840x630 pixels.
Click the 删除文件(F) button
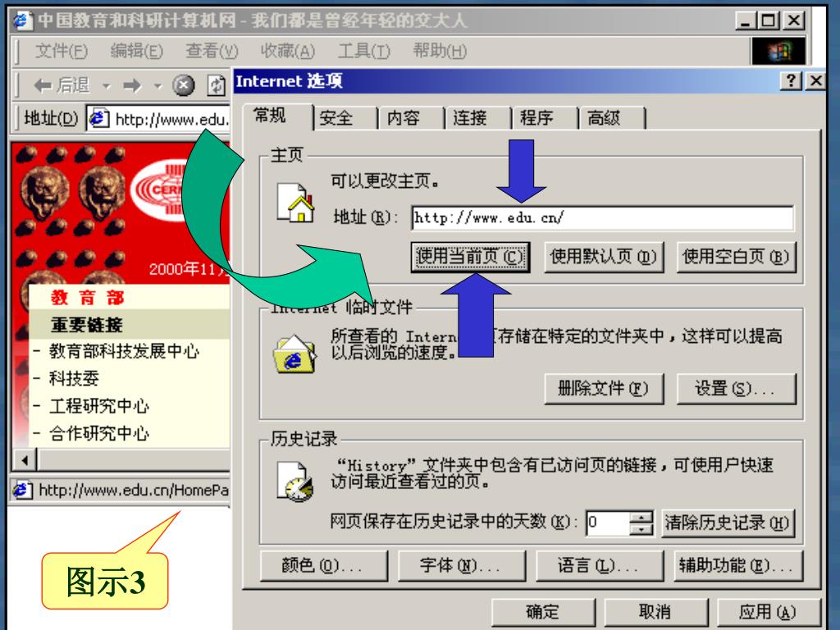[x=603, y=388]
